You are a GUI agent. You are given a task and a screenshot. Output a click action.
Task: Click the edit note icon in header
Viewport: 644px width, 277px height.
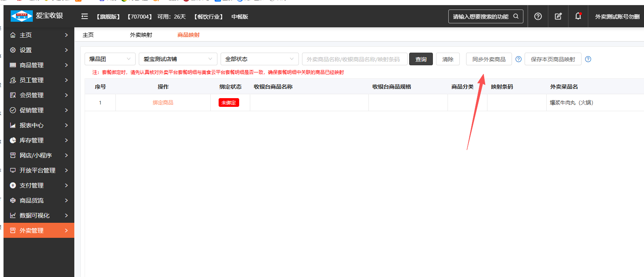click(558, 16)
